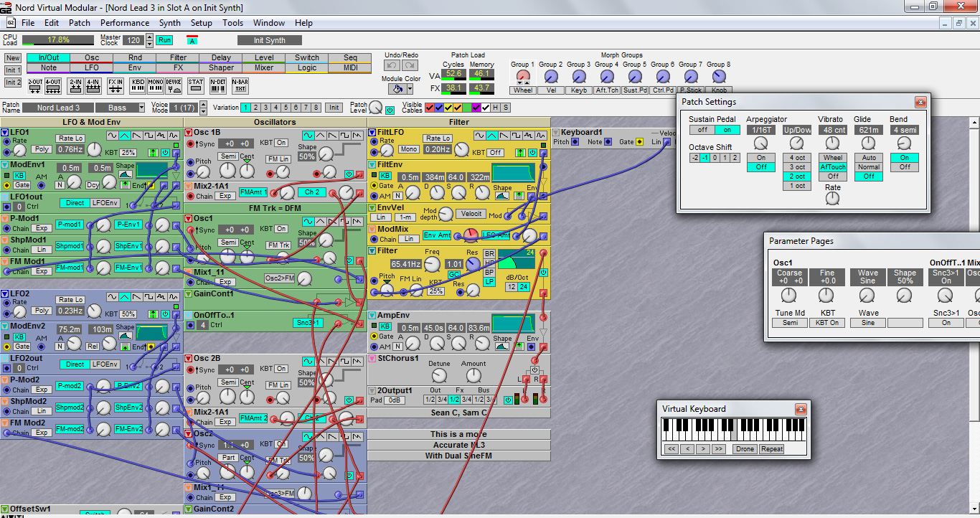Turn the Sustain Pedal off
The width and height of the screenshot is (980, 518).
point(702,130)
